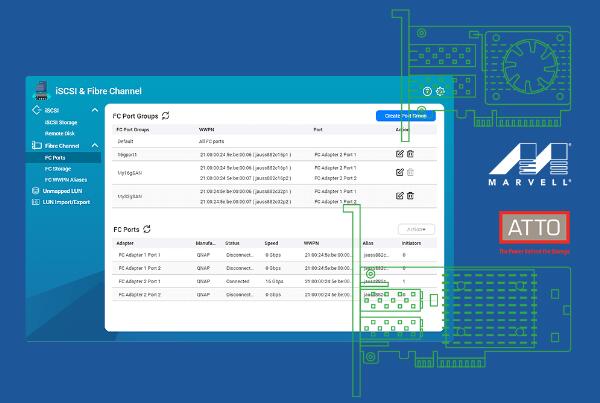Click the 'FC Ports' section heading
The width and height of the screenshot is (600, 403).
(126, 229)
